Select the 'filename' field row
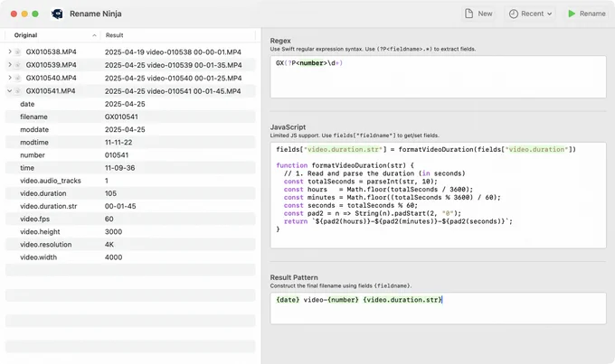 click(130, 117)
